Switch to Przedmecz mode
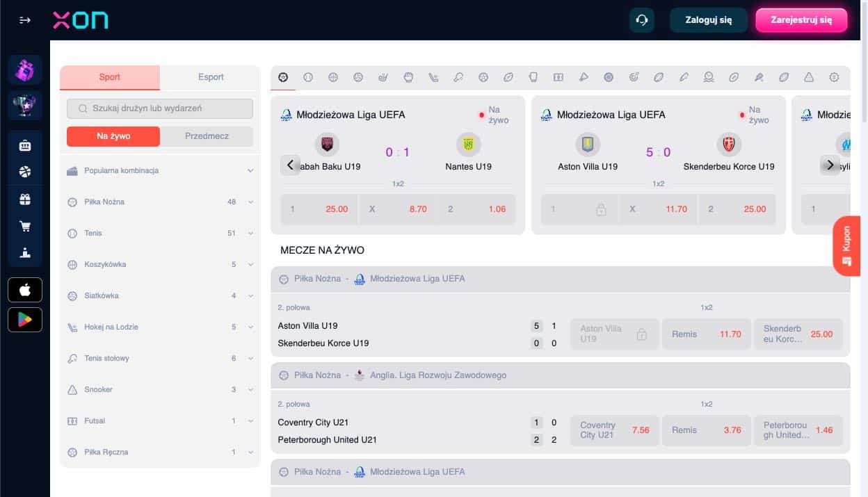 tap(207, 136)
